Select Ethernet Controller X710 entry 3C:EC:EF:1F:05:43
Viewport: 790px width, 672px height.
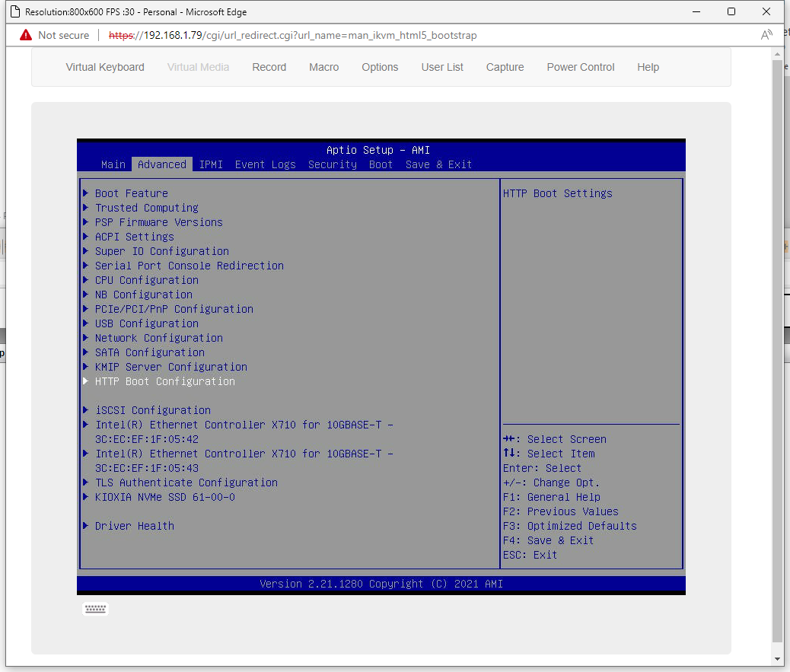pos(244,460)
